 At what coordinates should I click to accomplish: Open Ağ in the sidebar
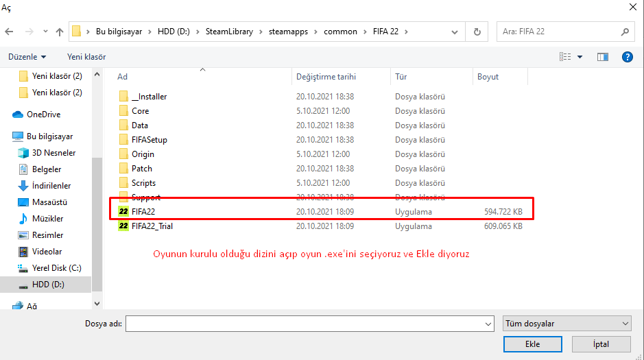[x=32, y=307]
